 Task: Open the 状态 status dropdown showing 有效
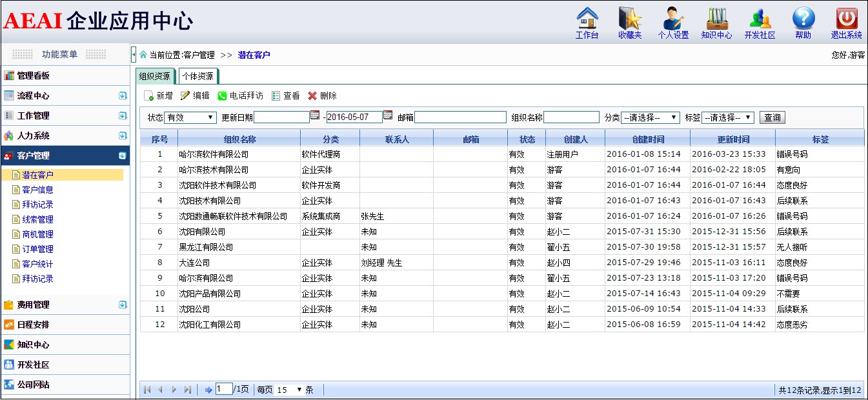[190, 117]
